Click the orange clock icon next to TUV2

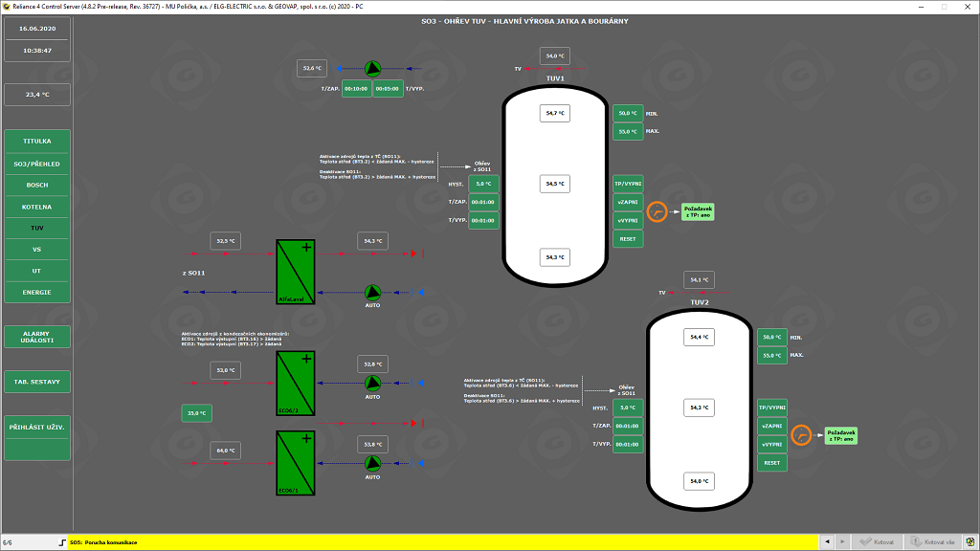pos(800,436)
